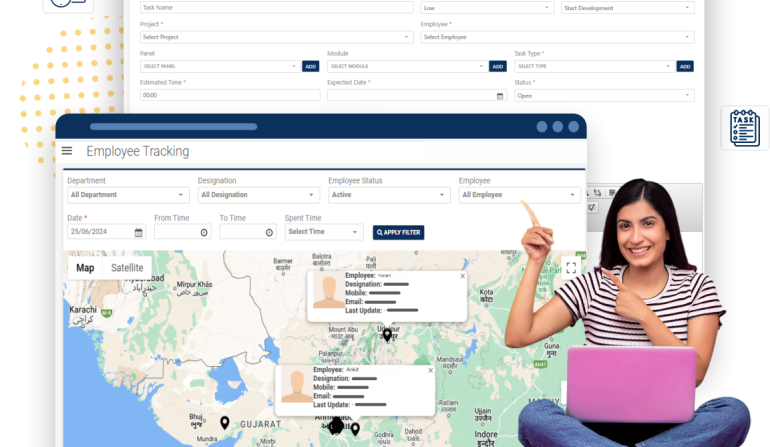
Task: Click the Expected Date input field
Action: [417, 95]
